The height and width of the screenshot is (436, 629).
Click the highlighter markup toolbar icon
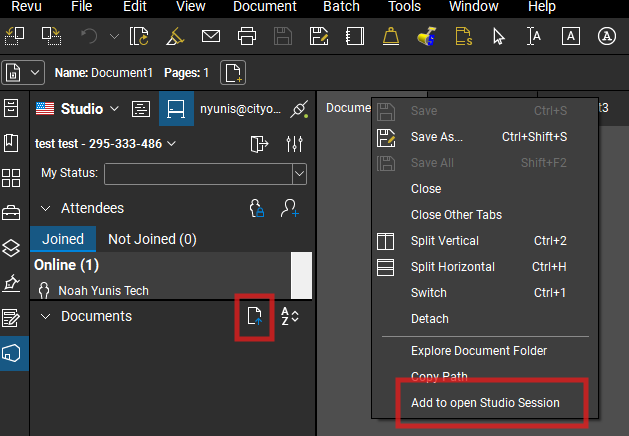[175, 37]
